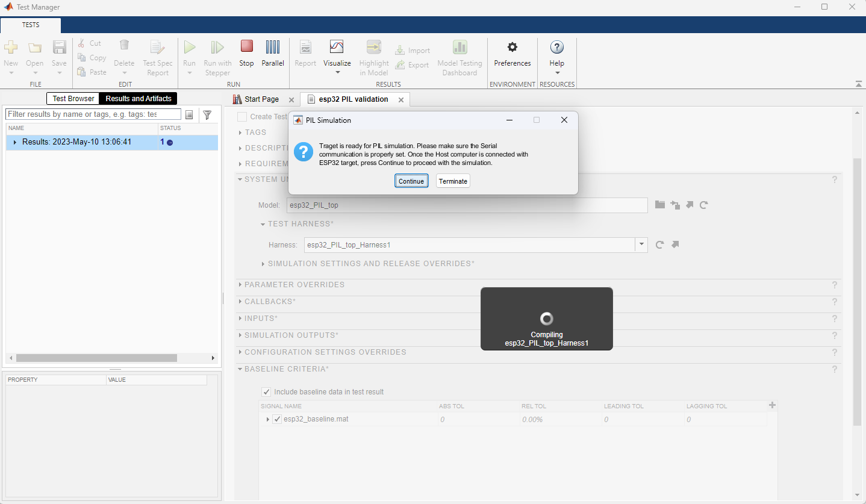Open the dropdown arrow under Run
This screenshot has width=866, height=504.
pyautogui.click(x=190, y=73)
